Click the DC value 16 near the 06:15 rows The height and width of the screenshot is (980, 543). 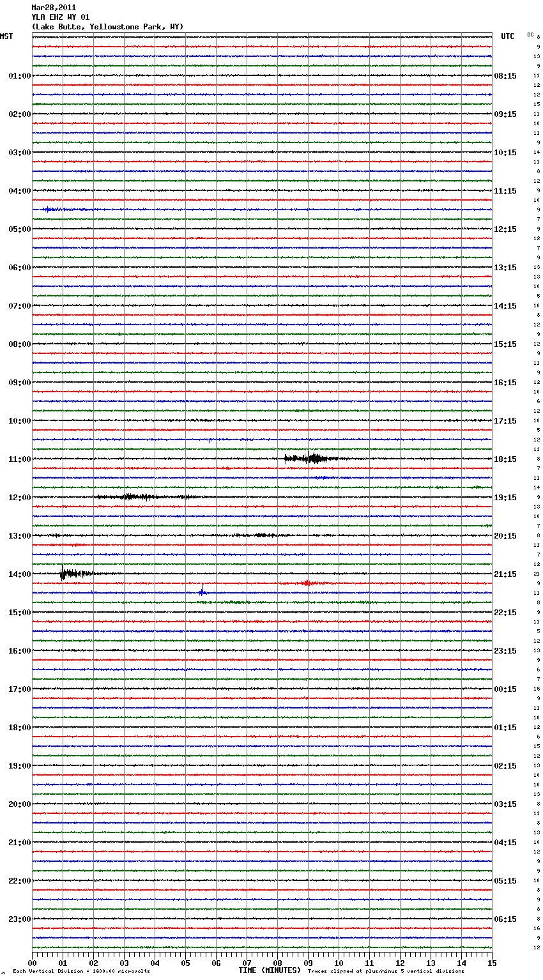(537, 929)
